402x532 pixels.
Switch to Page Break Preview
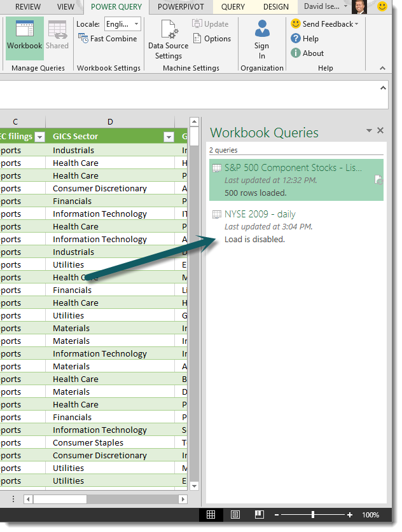259,514
